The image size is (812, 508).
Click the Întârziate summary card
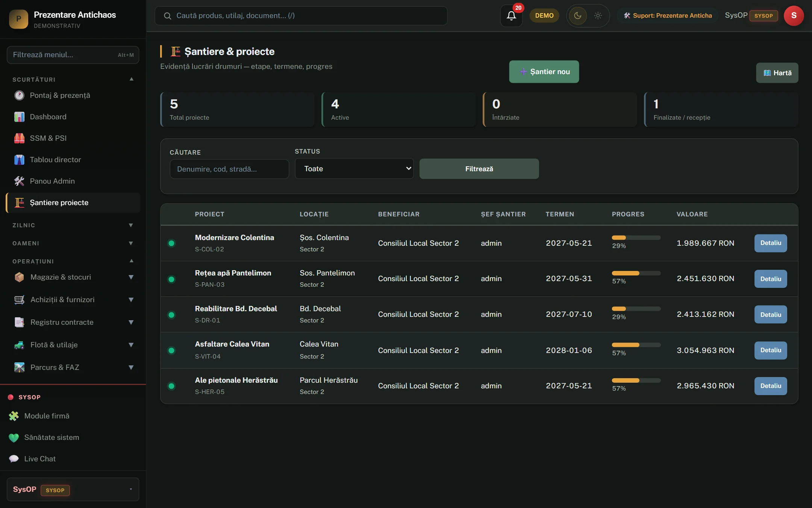tap(560, 110)
